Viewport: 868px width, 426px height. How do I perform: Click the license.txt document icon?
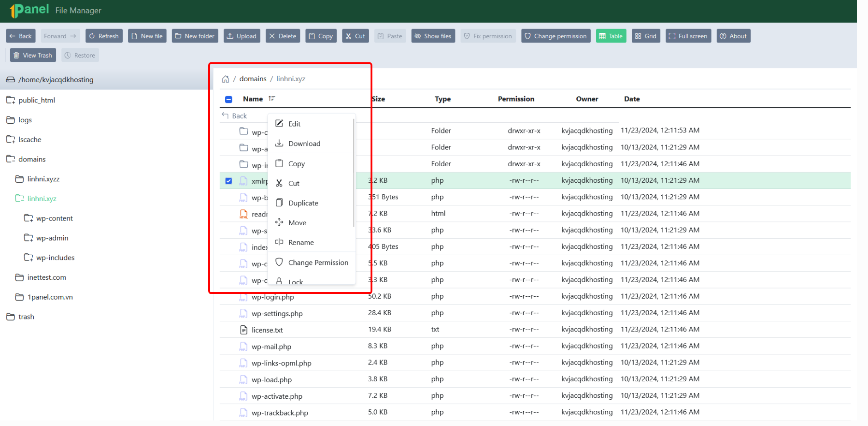click(x=243, y=330)
